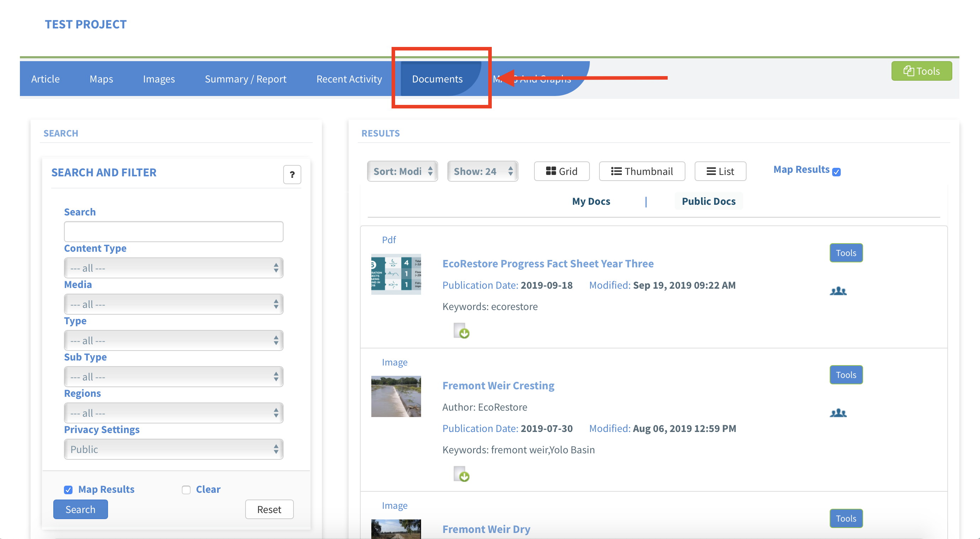The image size is (980, 539).
Task: Click the group sharing icon for EcoRestore Fact Sheet
Action: [x=838, y=291]
